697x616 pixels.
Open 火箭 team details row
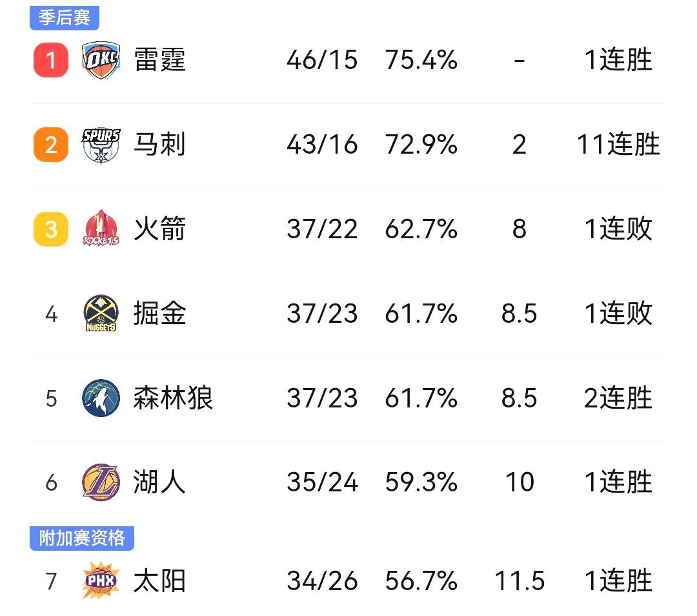[160, 229]
